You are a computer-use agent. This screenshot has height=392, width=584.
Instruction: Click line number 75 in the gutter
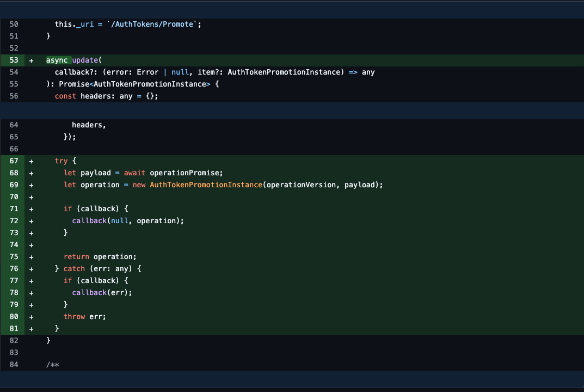14,257
